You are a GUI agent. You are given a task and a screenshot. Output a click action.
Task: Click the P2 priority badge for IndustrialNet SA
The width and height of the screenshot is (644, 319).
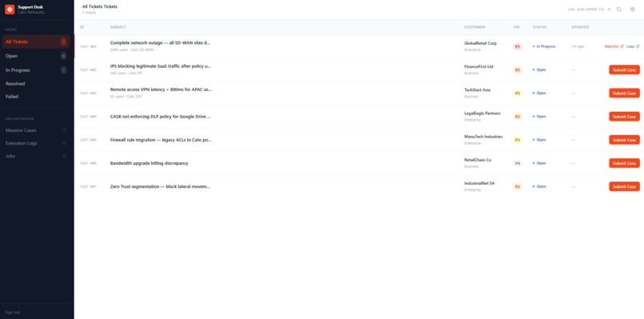pos(518,186)
